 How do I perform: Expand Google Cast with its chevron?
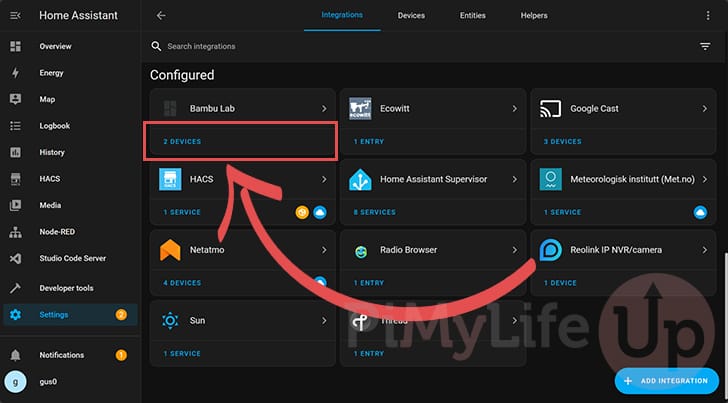coord(705,109)
